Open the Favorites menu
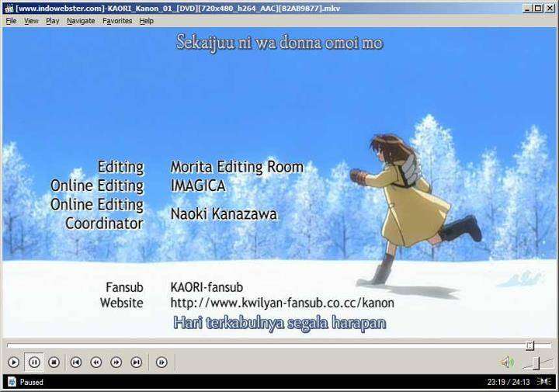559x392 pixels. click(x=117, y=21)
